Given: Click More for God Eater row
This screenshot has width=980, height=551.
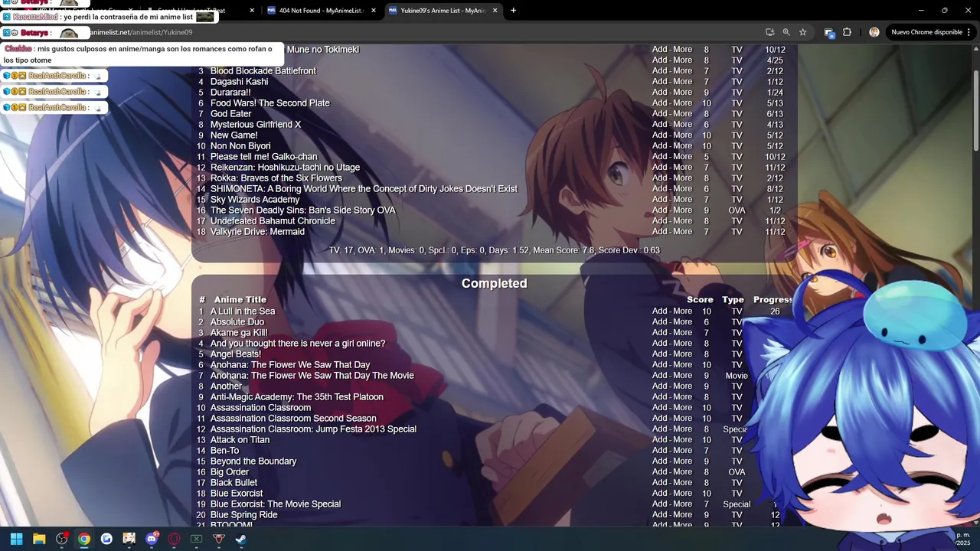Looking at the screenshot, I should [x=683, y=114].
